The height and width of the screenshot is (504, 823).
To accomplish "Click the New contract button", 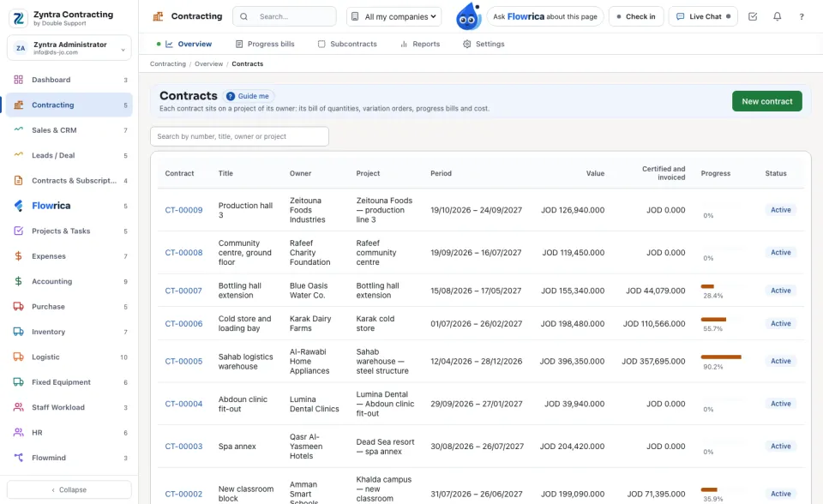I will point(766,101).
